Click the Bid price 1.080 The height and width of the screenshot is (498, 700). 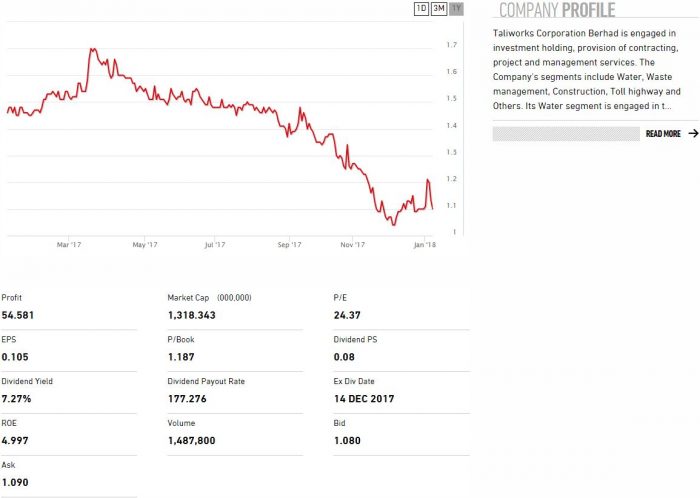[x=346, y=441]
